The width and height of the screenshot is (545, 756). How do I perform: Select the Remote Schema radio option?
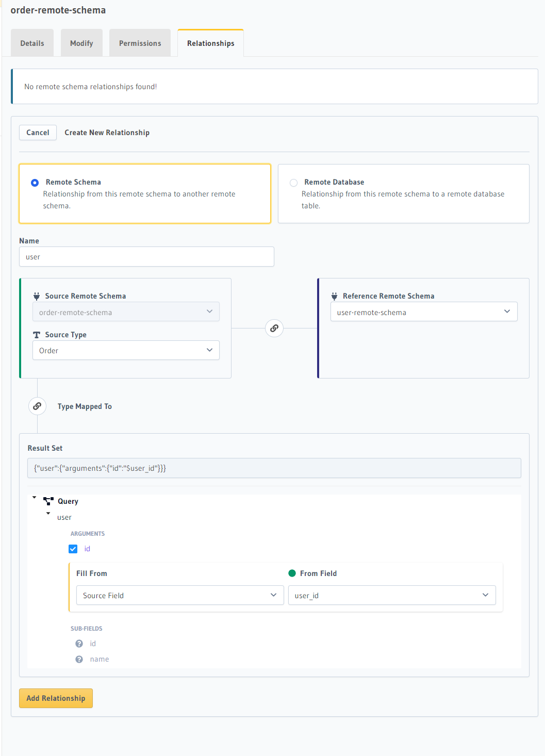pyautogui.click(x=35, y=183)
